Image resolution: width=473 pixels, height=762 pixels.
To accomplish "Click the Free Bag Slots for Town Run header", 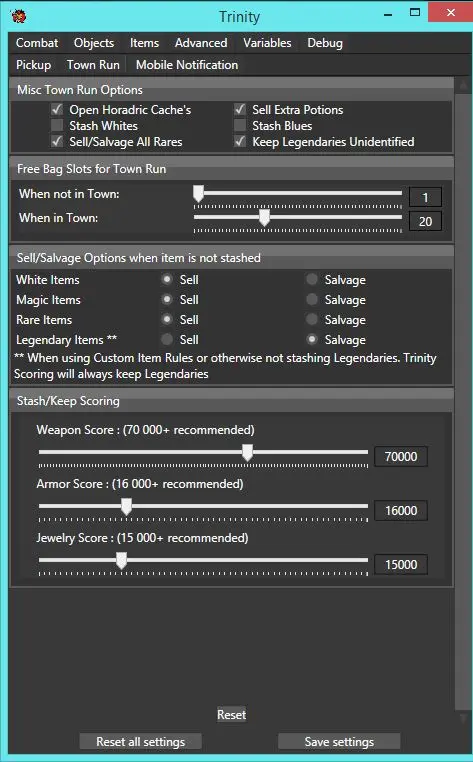I will tap(231, 169).
